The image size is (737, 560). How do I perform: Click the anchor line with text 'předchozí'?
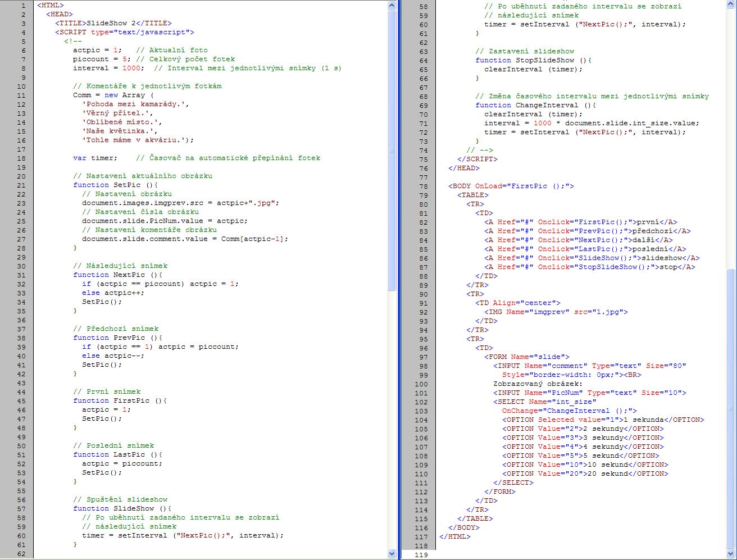pos(587,231)
